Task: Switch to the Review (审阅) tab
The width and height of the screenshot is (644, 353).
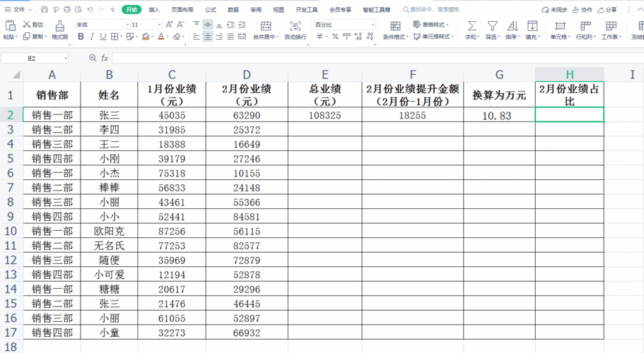Action: [x=256, y=9]
